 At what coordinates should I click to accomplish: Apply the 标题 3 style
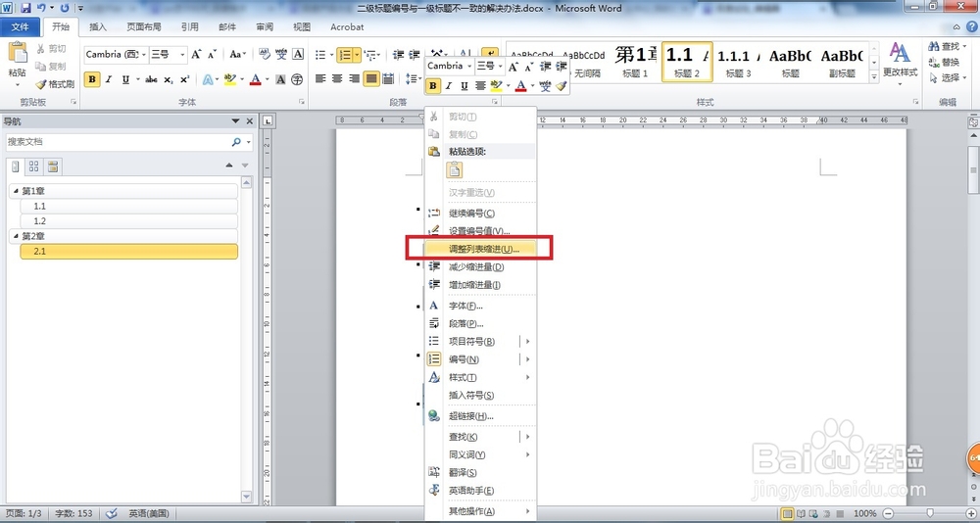tap(738, 62)
